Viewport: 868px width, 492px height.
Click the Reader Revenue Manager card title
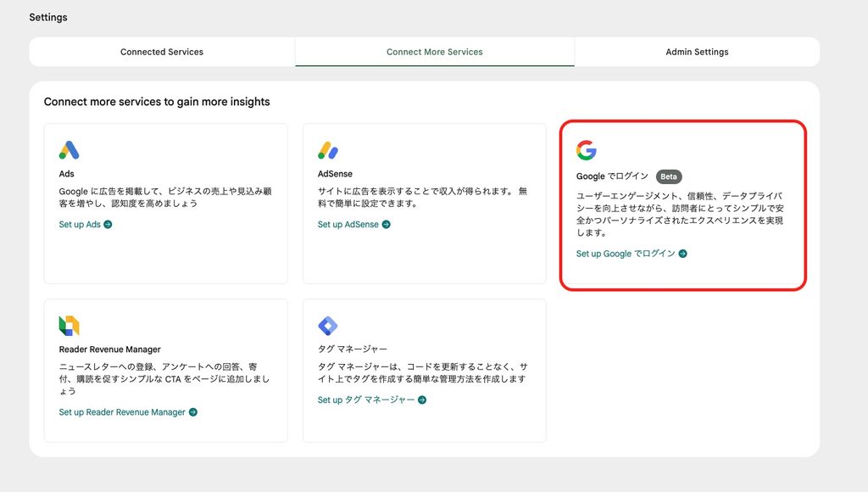[109, 349]
